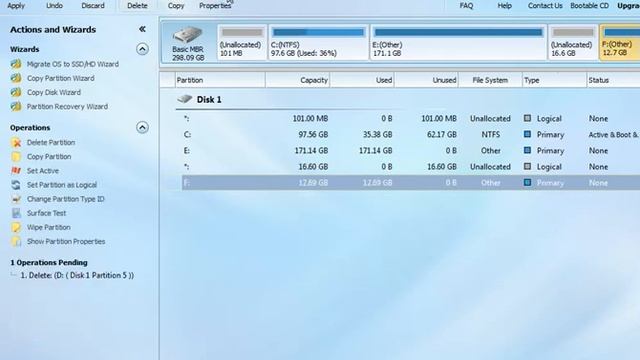Select pending operation Delete D: Partition 5

coord(77,276)
